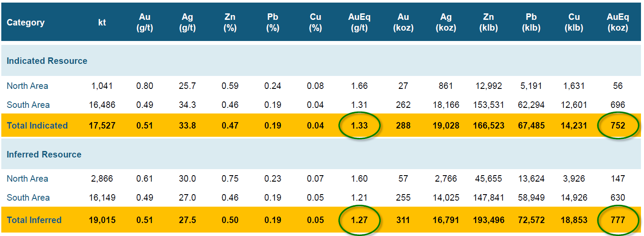Click the 17,527 kt total cell
644x236 pixels.
102,126
